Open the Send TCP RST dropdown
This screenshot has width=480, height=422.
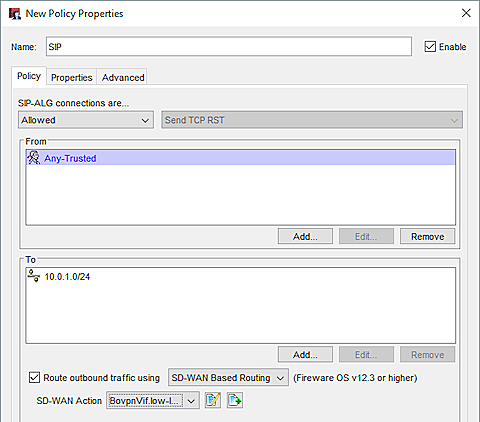pyautogui.click(x=312, y=120)
